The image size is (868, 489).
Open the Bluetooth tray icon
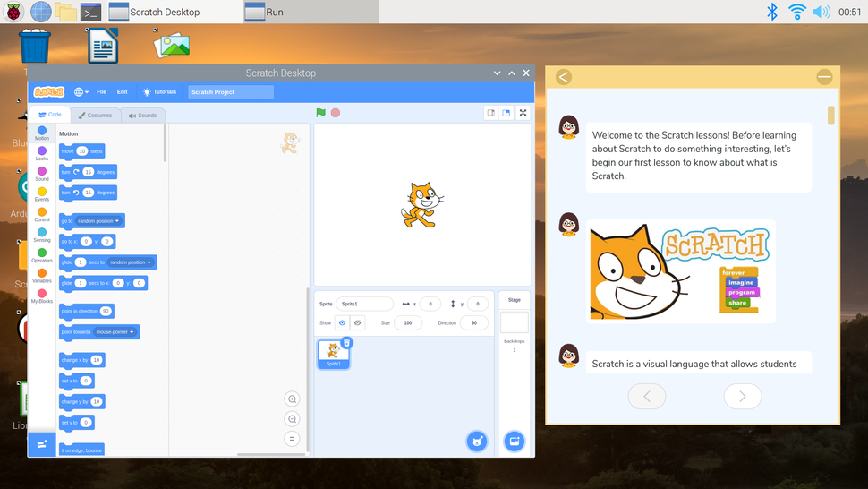pos(772,12)
